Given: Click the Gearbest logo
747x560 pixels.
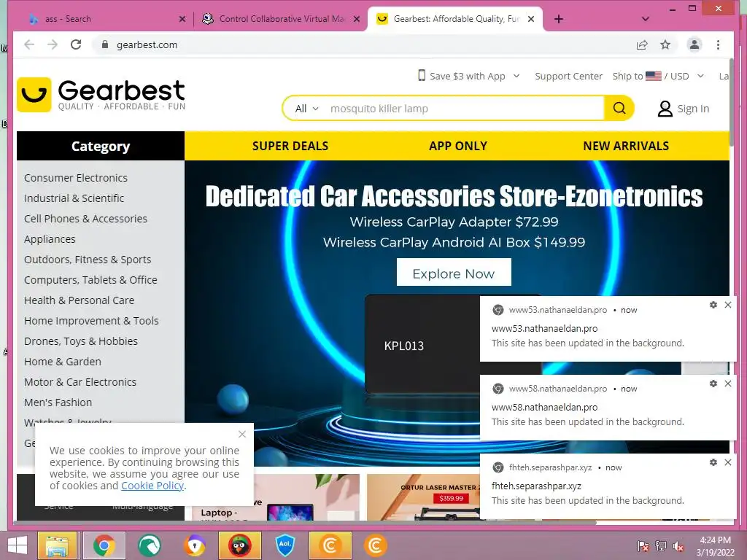Looking at the screenshot, I should [101, 95].
